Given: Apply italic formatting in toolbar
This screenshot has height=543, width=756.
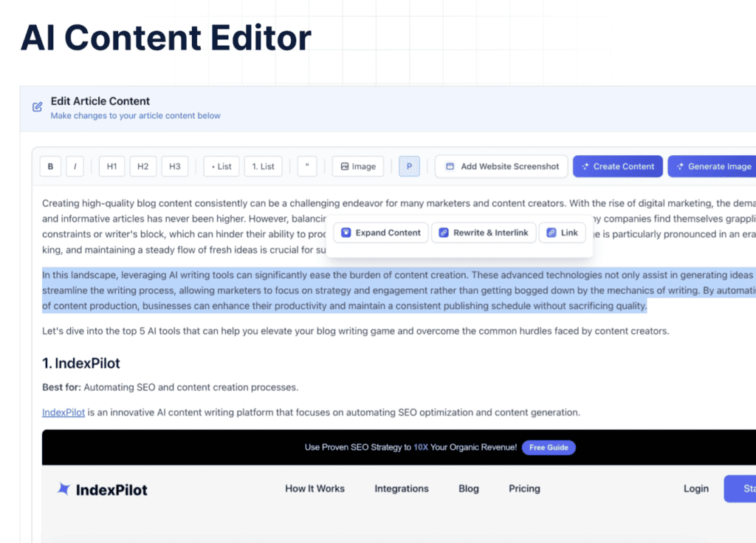Looking at the screenshot, I should tap(75, 166).
